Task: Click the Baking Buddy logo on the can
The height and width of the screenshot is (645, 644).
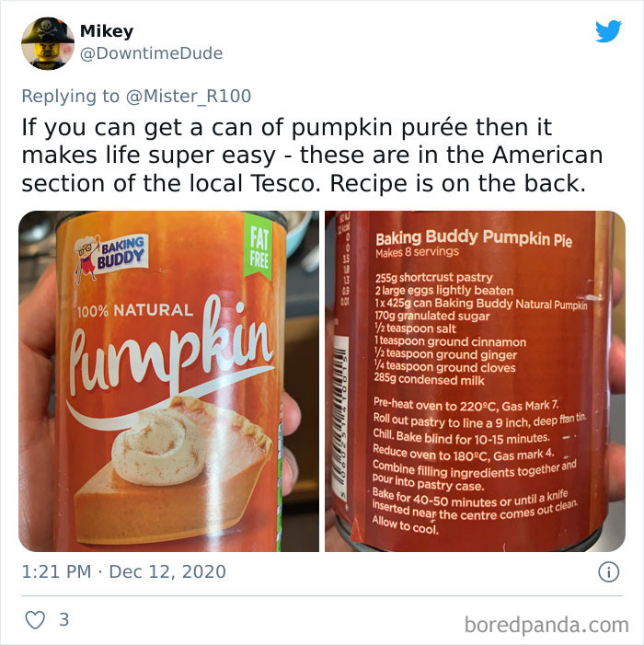Action: [x=111, y=256]
